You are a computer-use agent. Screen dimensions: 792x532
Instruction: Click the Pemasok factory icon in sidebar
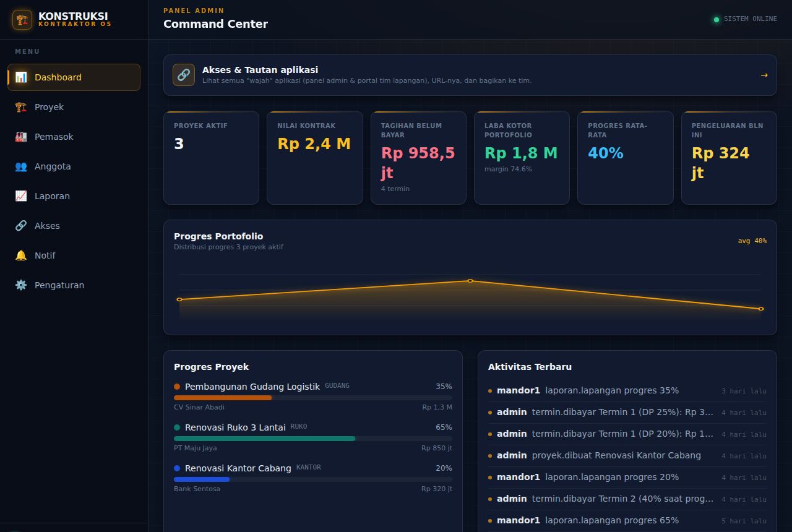tap(21, 137)
